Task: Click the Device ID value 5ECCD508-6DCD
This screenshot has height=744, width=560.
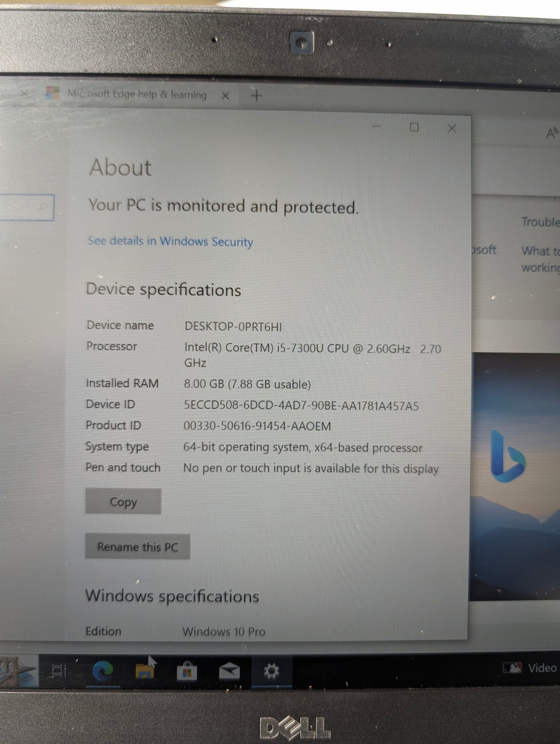Action: pyautogui.click(x=301, y=406)
